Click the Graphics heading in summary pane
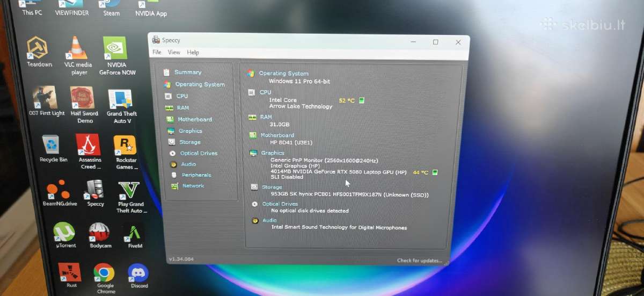This screenshot has width=644, height=296. tap(273, 153)
